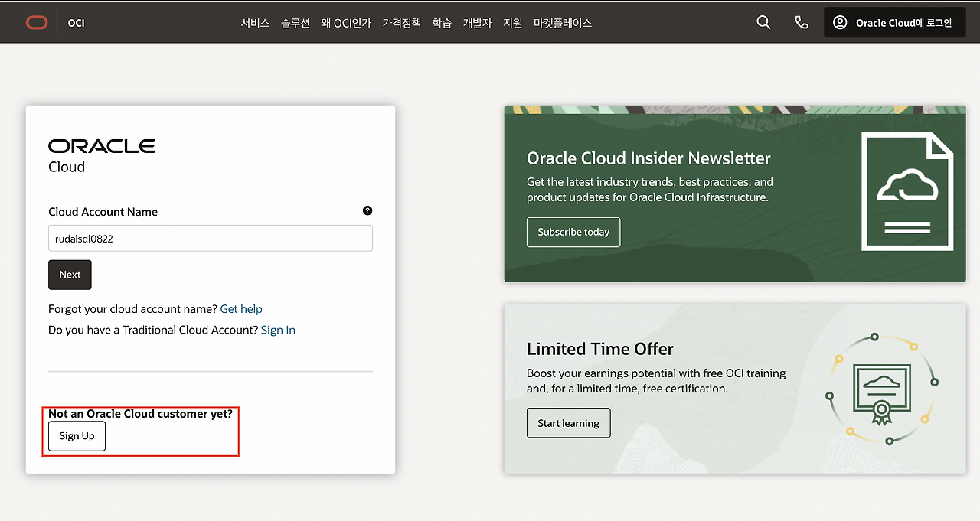
Task: Open the 개발자 menu
Action: [x=477, y=23]
